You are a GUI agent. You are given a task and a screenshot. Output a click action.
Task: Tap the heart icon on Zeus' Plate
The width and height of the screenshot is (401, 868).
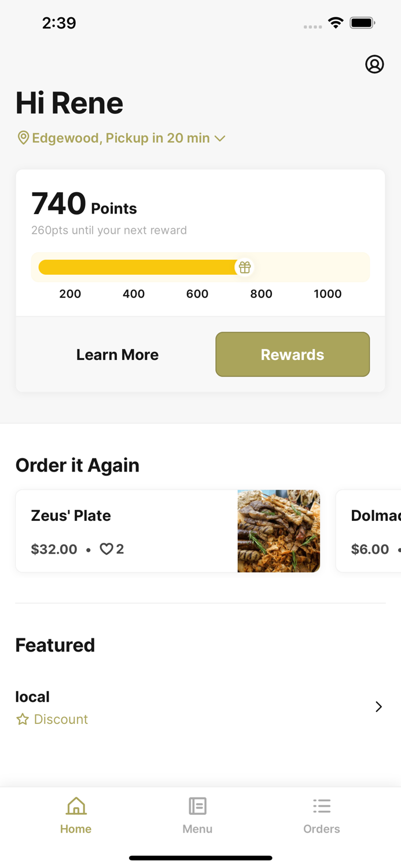106,549
